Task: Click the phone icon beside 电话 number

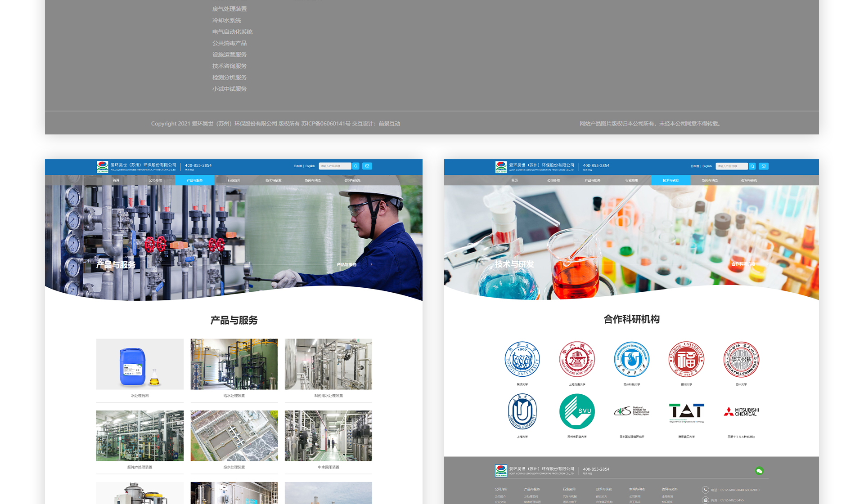Action: (x=706, y=490)
